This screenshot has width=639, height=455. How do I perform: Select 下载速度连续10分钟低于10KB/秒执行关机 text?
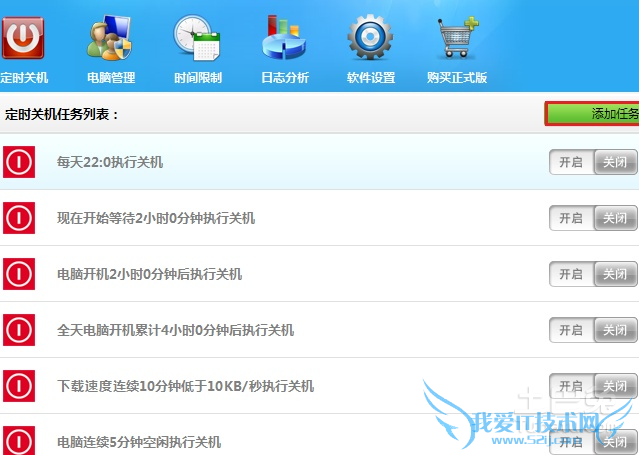[x=185, y=386]
